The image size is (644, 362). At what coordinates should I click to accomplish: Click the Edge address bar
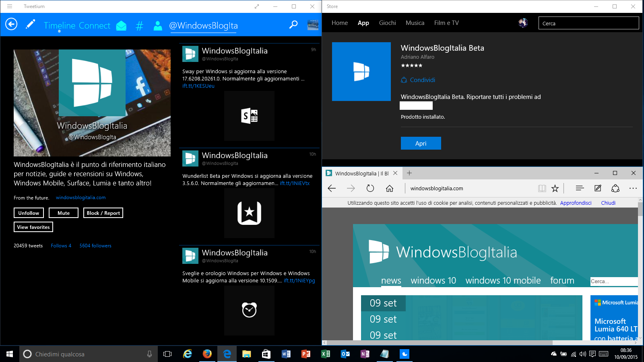click(471, 188)
